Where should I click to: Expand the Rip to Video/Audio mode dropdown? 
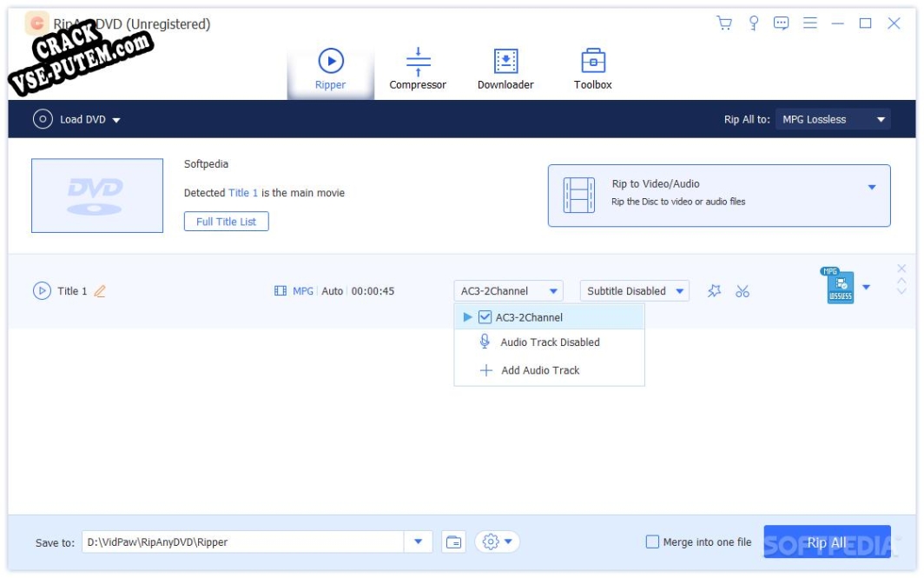(x=872, y=188)
